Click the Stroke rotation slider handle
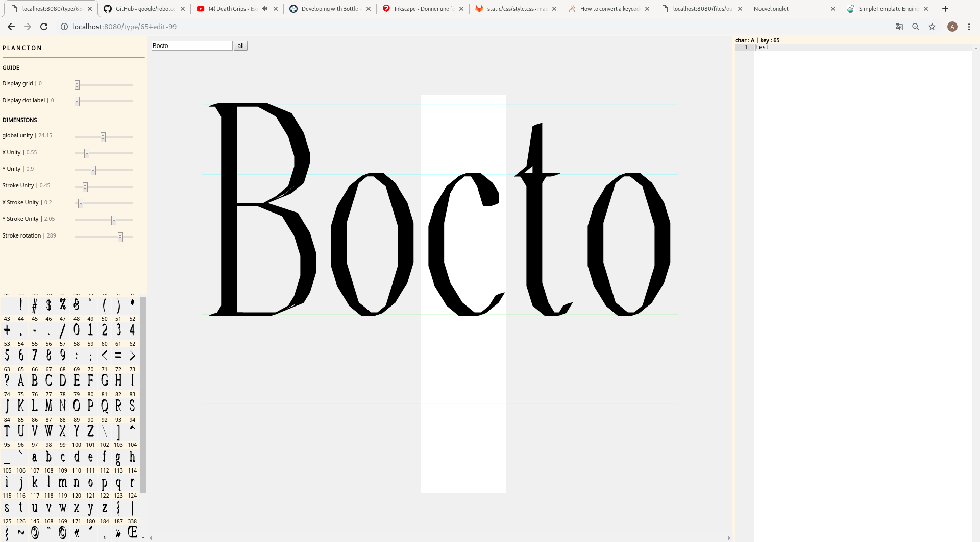 click(x=120, y=237)
